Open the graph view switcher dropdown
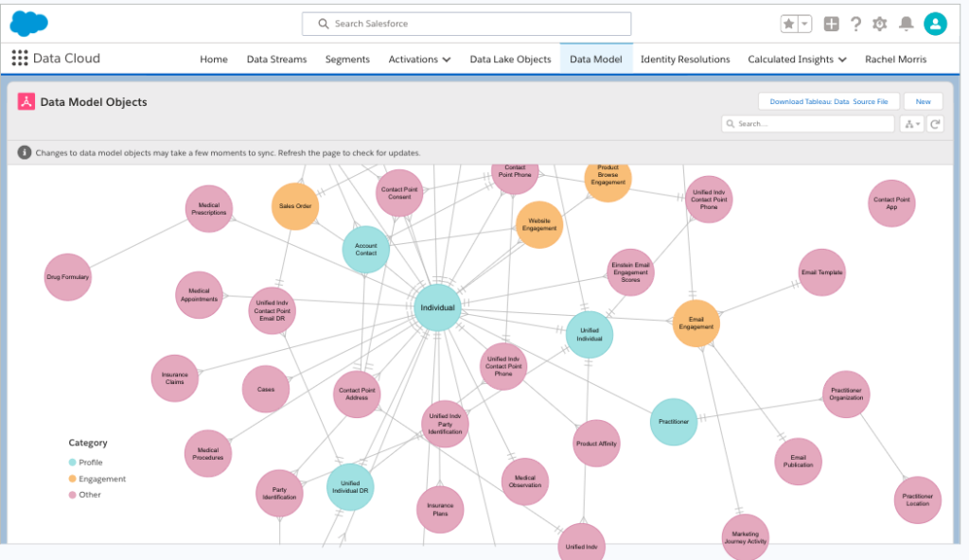The width and height of the screenshot is (969, 560). [x=912, y=124]
